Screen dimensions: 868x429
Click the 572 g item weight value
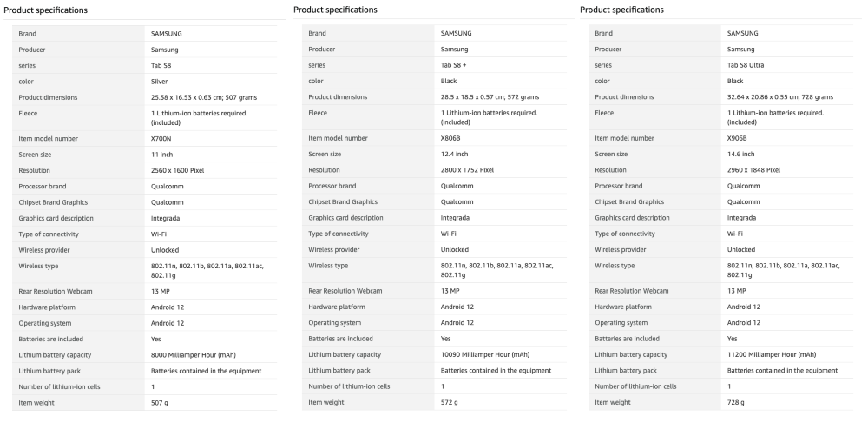tap(450, 402)
